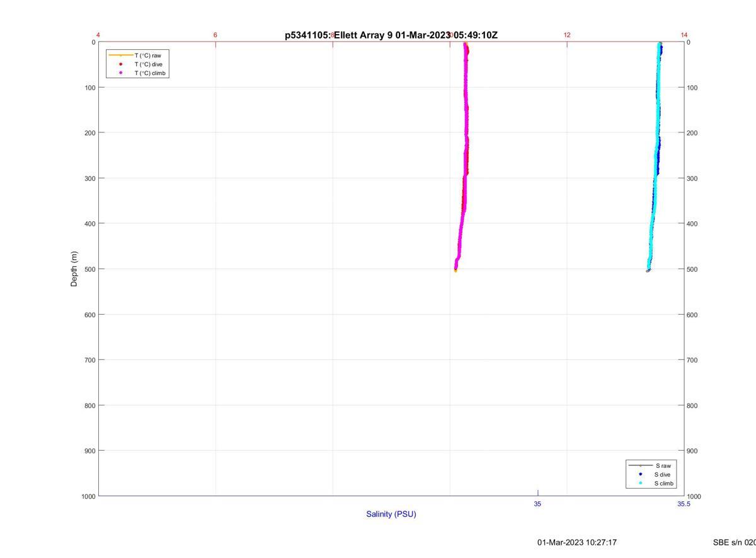
Task: Select the 'T (°C) climb' legend label
Action: point(150,73)
